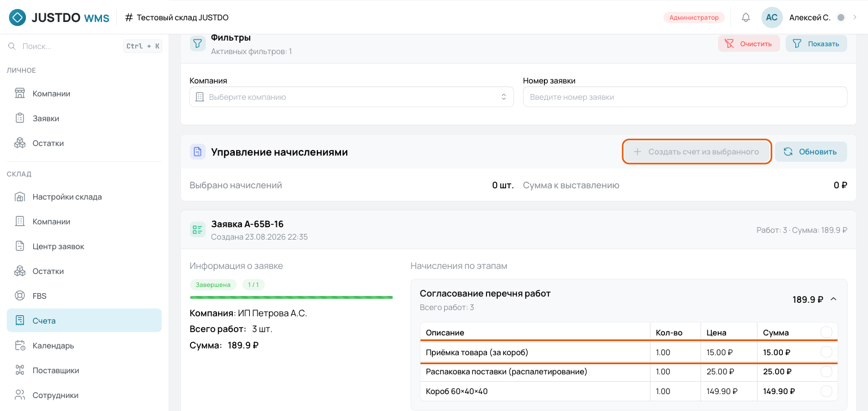Click the Показать filters button

point(816,43)
